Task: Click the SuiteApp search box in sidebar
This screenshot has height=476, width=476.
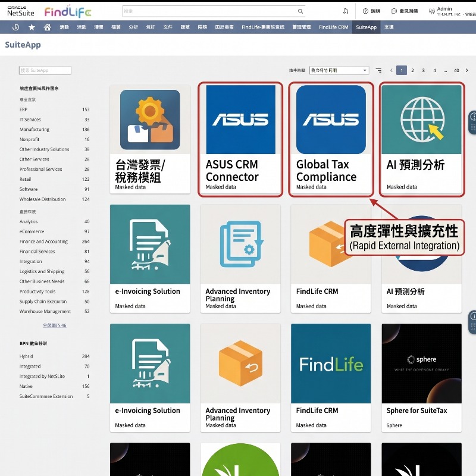Action: click(45, 70)
